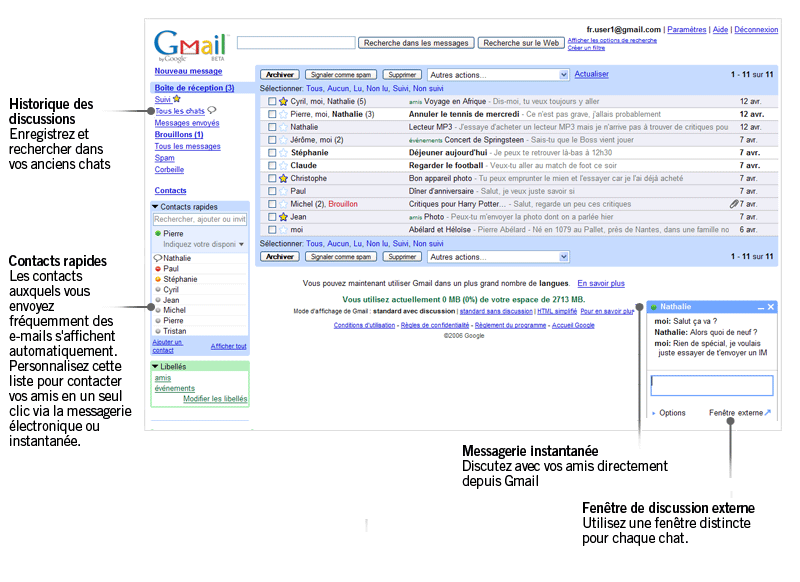The height and width of the screenshot is (582, 800).
Task: Select Stéphanie's message checkbox
Action: [x=272, y=153]
